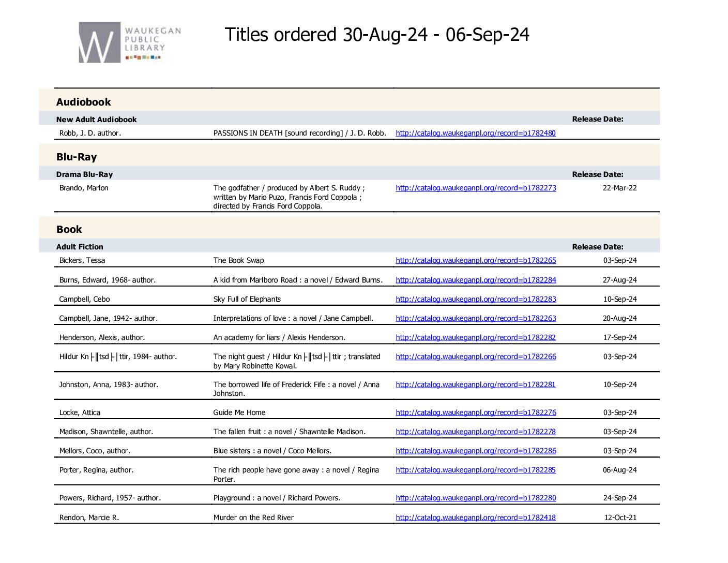
Task: Click title 'PASSIONS IN DEATH [sound recording]'
Action: [278, 133]
